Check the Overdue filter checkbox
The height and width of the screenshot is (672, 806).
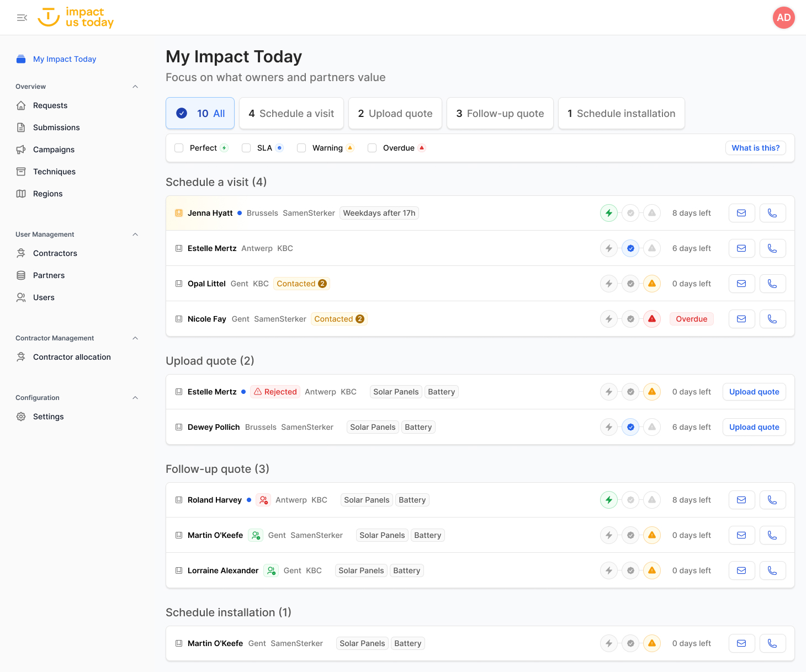[x=372, y=148]
